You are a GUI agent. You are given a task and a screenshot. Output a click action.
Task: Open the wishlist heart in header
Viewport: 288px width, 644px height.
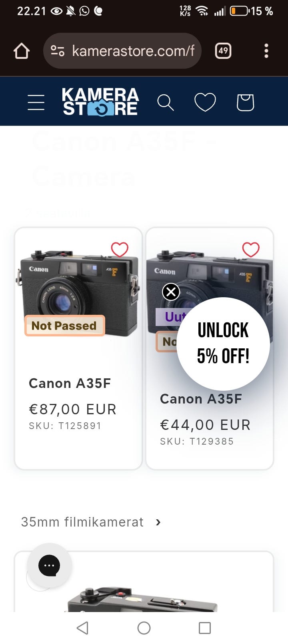click(x=205, y=102)
